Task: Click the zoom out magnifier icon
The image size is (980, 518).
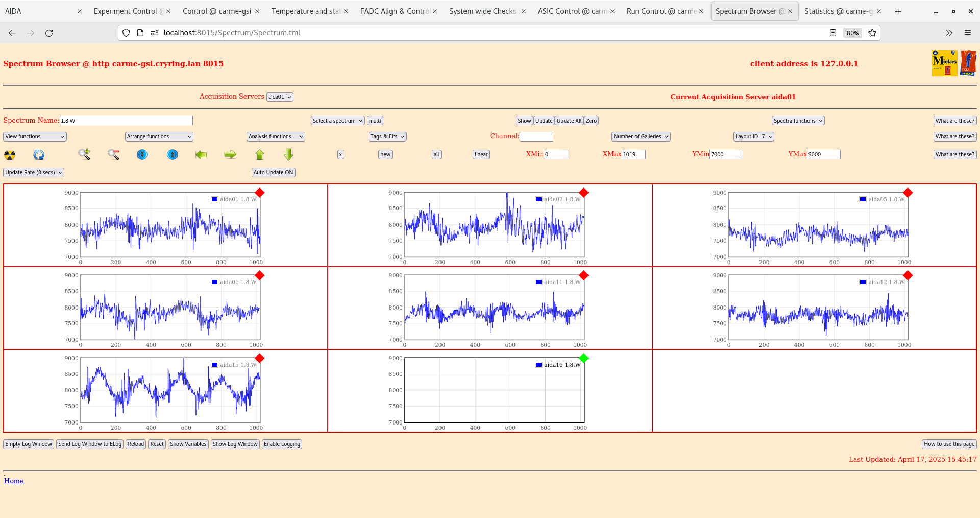Action: tap(113, 154)
